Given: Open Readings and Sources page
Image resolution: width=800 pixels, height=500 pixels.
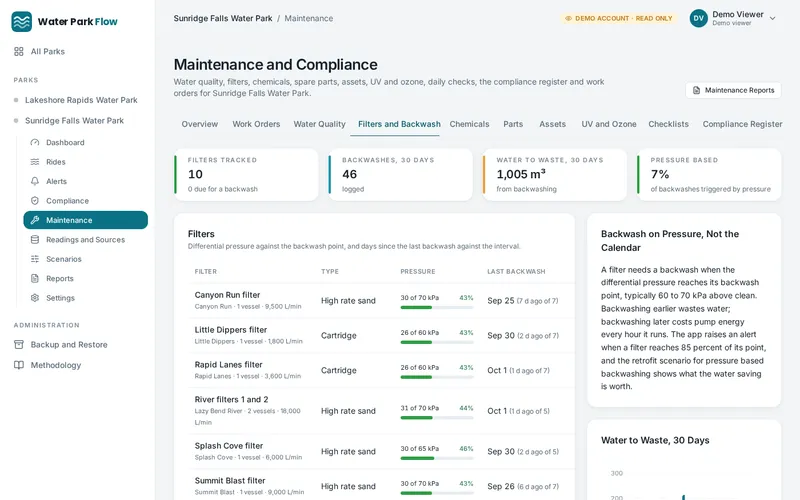Looking at the screenshot, I should (85, 239).
